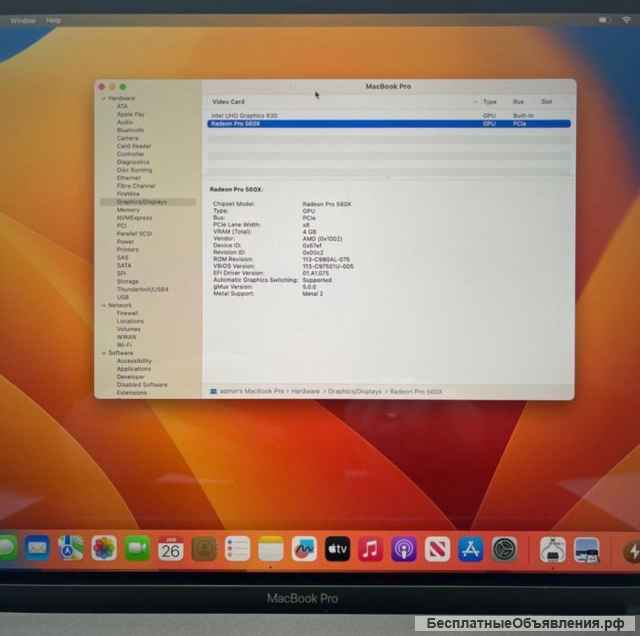The height and width of the screenshot is (636, 640).
Task: Collapse the Network section
Action: tap(104, 305)
